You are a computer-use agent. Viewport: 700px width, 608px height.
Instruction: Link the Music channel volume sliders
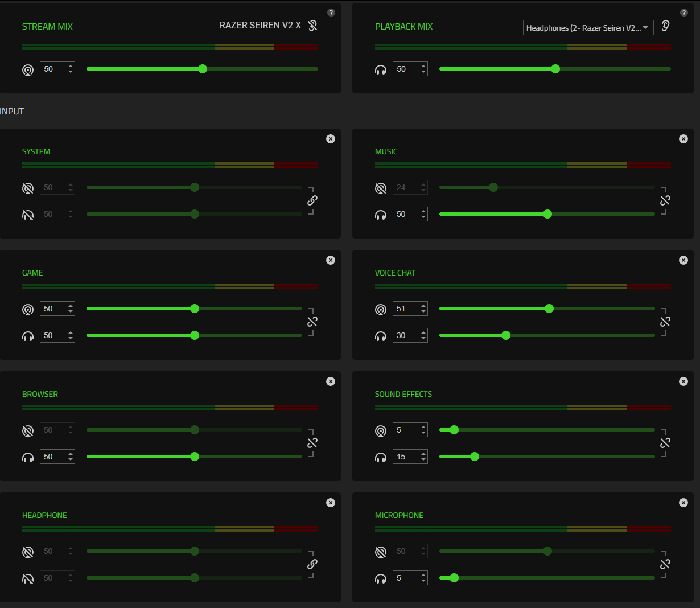pyautogui.click(x=665, y=200)
